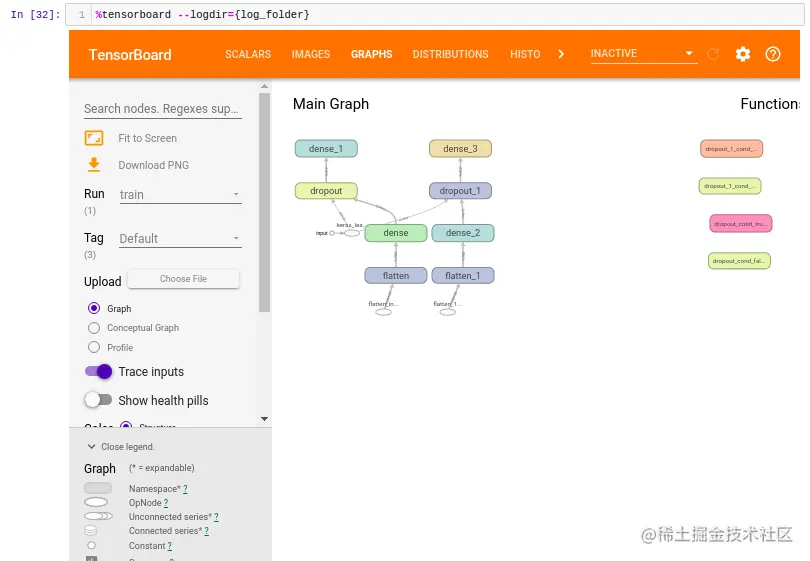
Task: Click the small input constant node
Action: pyautogui.click(x=332, y=233)
